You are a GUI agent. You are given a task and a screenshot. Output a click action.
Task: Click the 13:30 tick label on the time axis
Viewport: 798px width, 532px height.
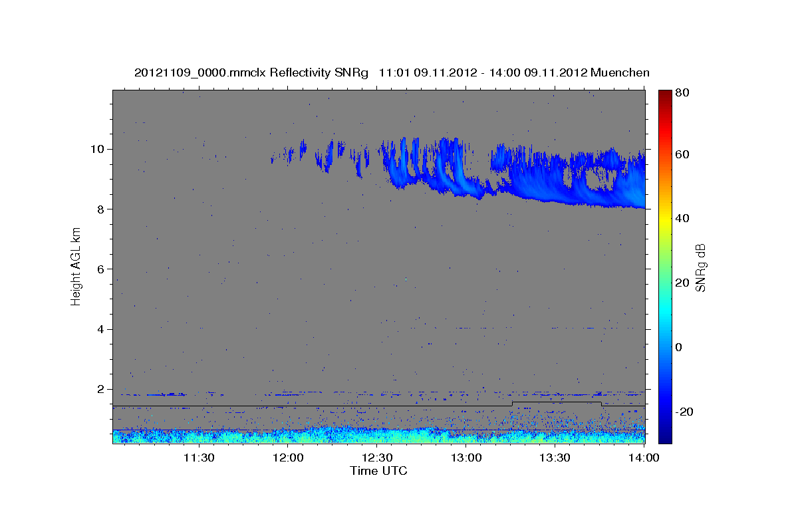click(x=555, y=458)
